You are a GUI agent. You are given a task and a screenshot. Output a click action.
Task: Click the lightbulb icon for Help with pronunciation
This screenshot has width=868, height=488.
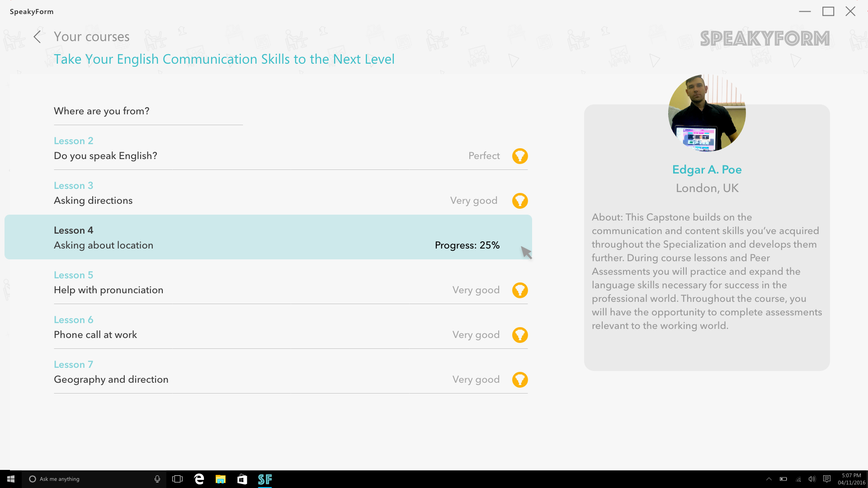tap(520, 290)
